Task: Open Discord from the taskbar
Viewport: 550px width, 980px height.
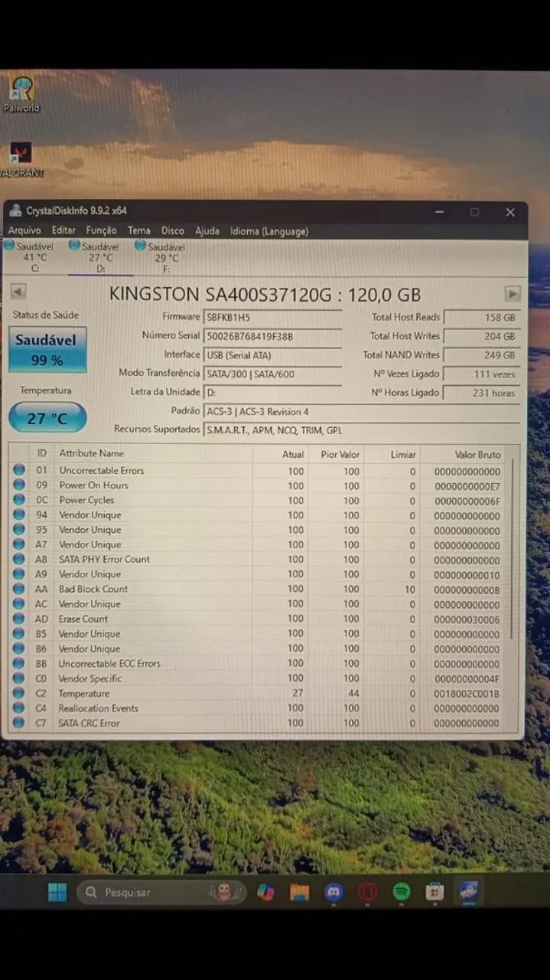Action: click(334, 892)
